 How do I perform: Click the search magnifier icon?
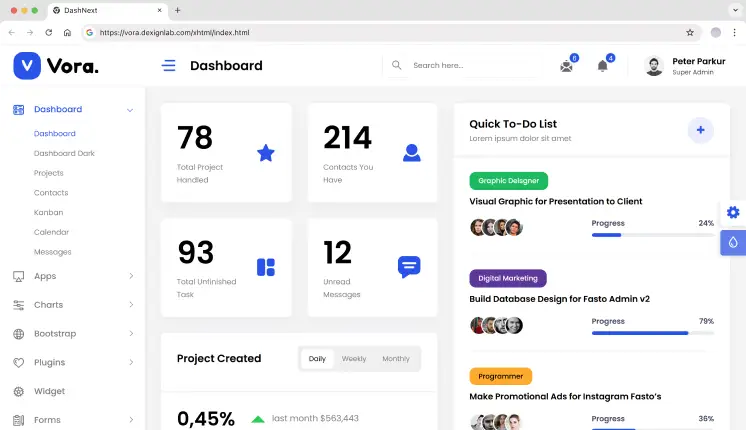(x=397, y=65)
